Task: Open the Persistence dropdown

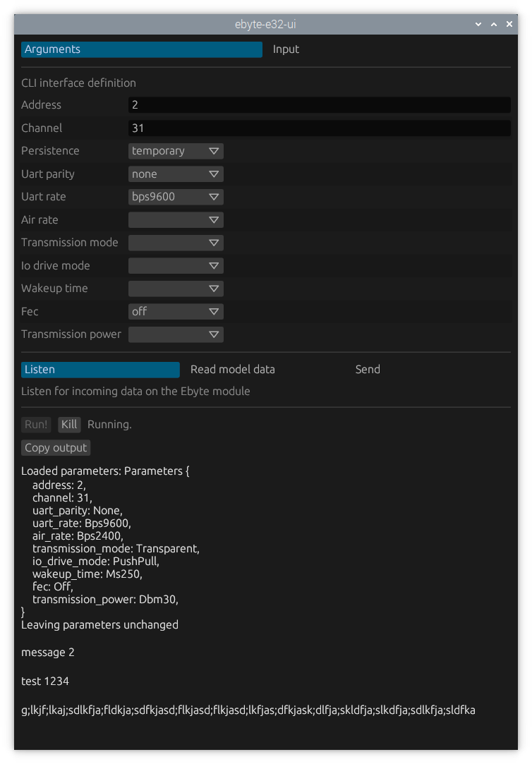Action: pos(176,151)
